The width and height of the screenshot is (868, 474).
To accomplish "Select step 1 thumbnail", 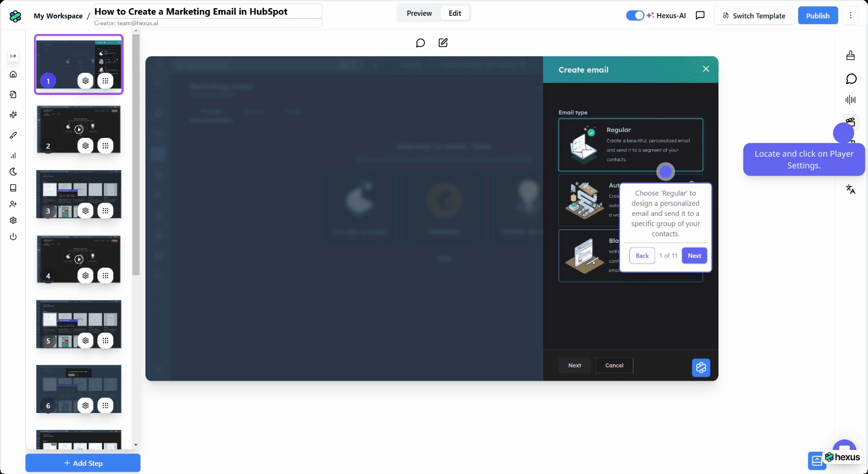I will (79, 64).
